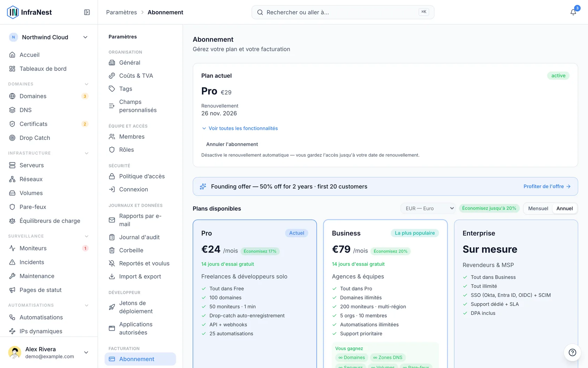Screen dimensions: 588x368
Task: Open Alex Rivera account menu
Action: 49,352
